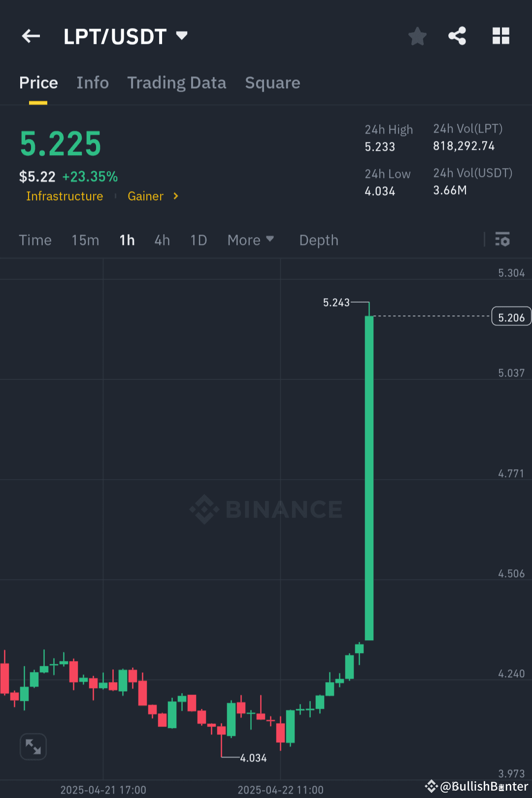Enable the 1D candle view
The width and height of the screenshot is (532, 798).
(x=198, y=240)
